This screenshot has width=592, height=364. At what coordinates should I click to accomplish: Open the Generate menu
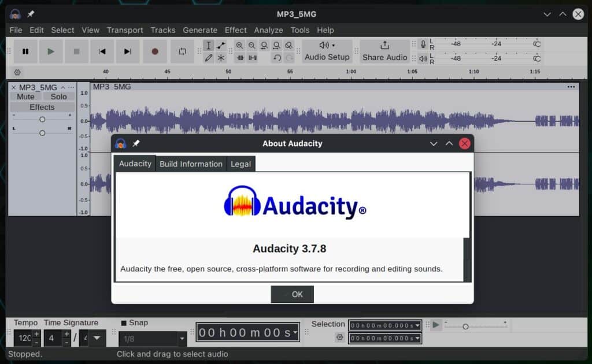(x=200, y=30)
